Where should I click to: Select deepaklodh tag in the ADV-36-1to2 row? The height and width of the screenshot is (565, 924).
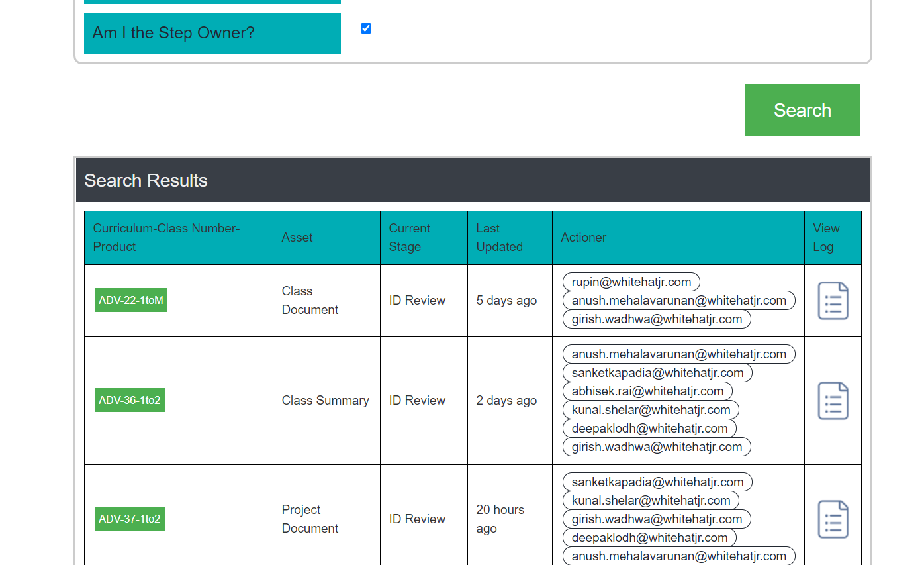pos(649,429)
